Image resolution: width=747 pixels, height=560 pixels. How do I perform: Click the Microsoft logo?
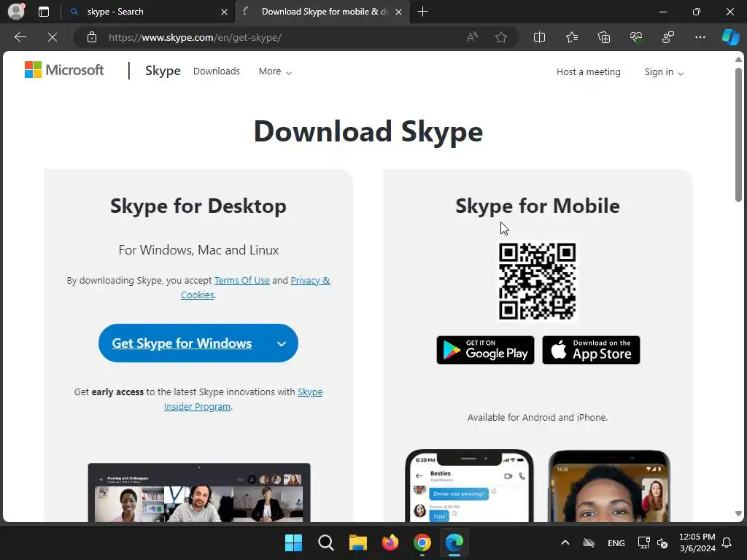64,70
